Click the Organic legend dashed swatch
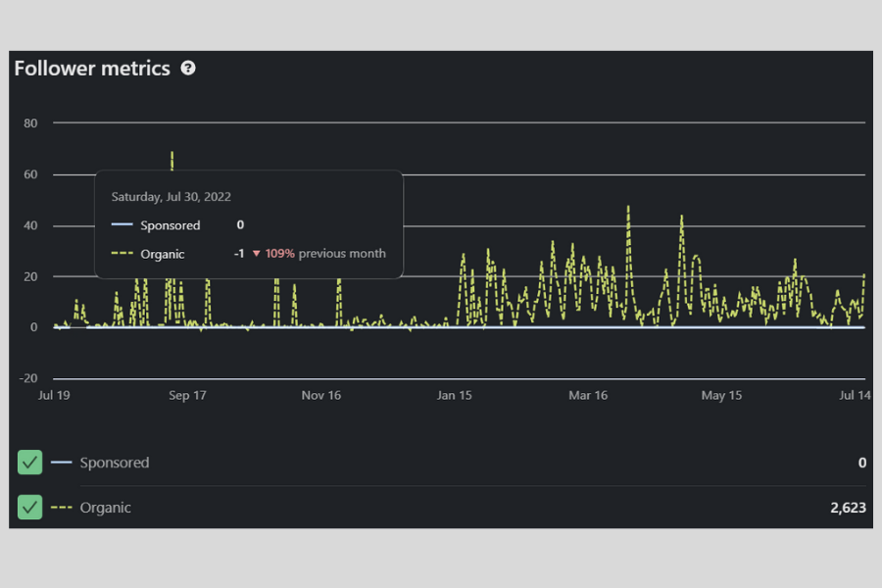The height and width of the screenshot is (588, 882). [x=62, y=508]
